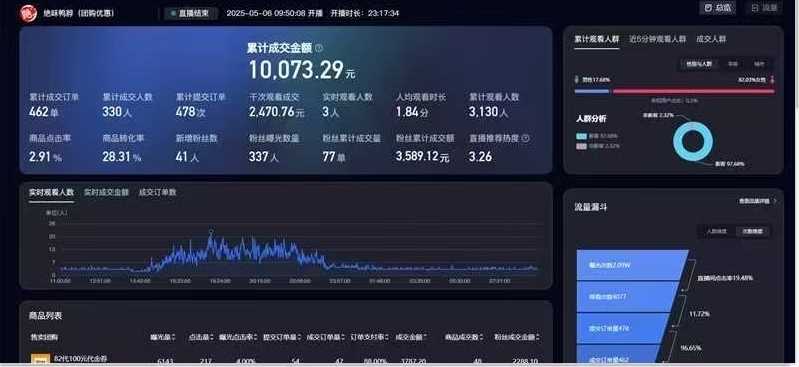Click the 绝味鸭脖 store avatar logo
799x367 pixels.
(29, 13)
